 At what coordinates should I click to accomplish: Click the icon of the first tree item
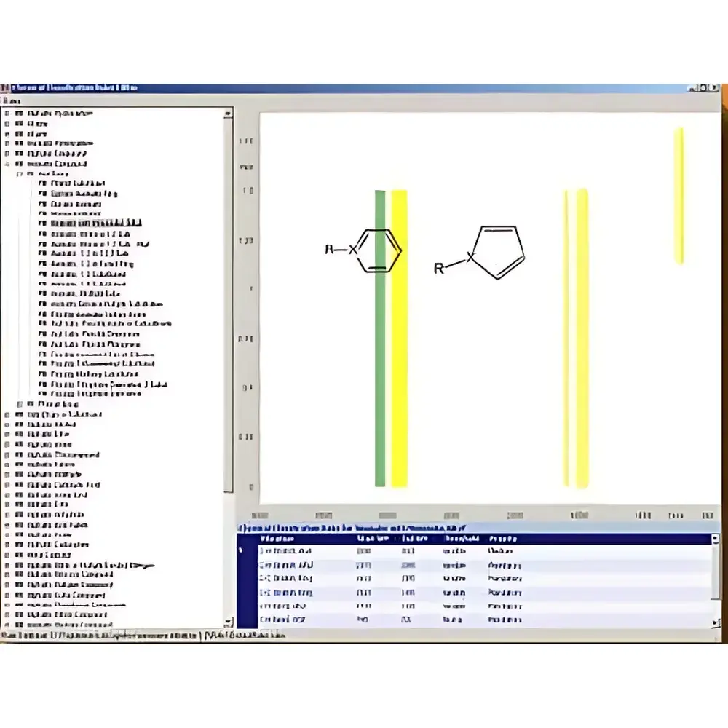click(19, 114)
